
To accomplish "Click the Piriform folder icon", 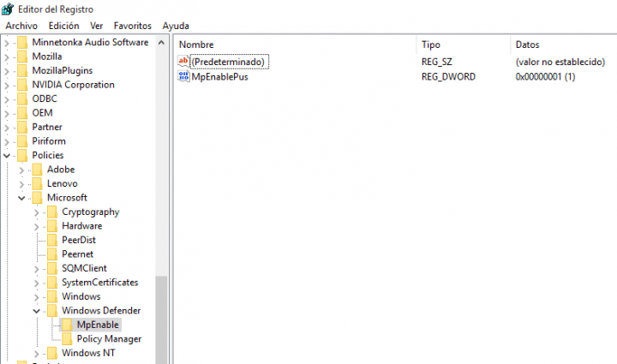I will pyautogui.click(x=22, y=141).
